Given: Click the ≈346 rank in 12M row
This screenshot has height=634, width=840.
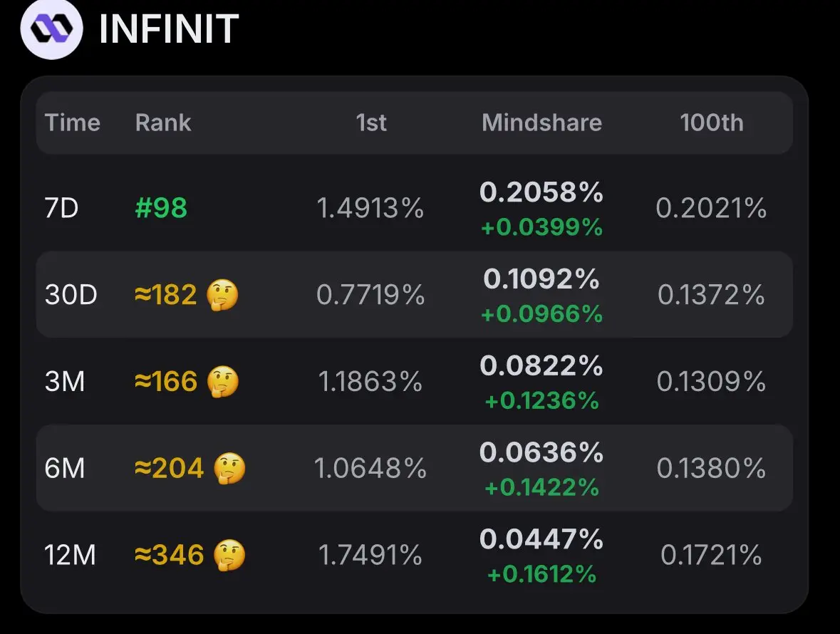Looking at the screenshot, I should coord(169,555).
